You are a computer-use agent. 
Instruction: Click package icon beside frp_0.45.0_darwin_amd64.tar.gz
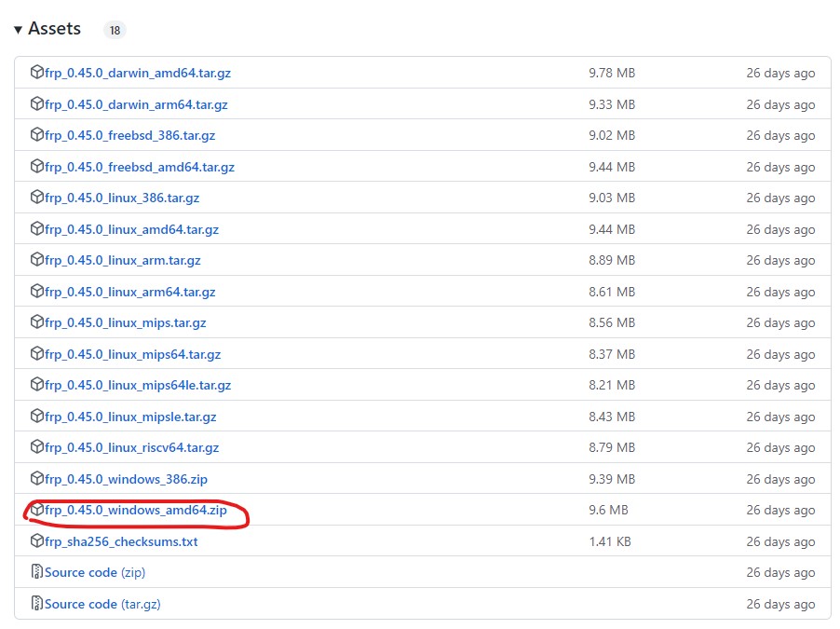37,73
